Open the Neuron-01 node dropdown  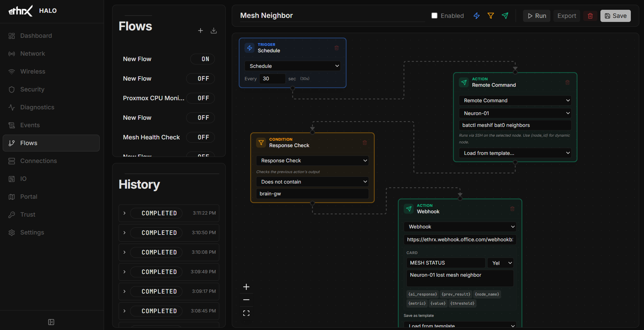tap(515, 113)
